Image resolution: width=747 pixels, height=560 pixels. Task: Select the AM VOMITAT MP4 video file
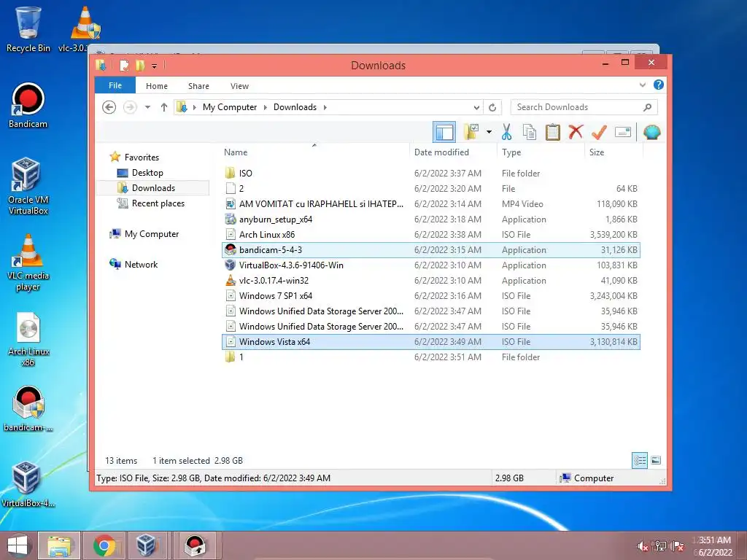point(430,204)
